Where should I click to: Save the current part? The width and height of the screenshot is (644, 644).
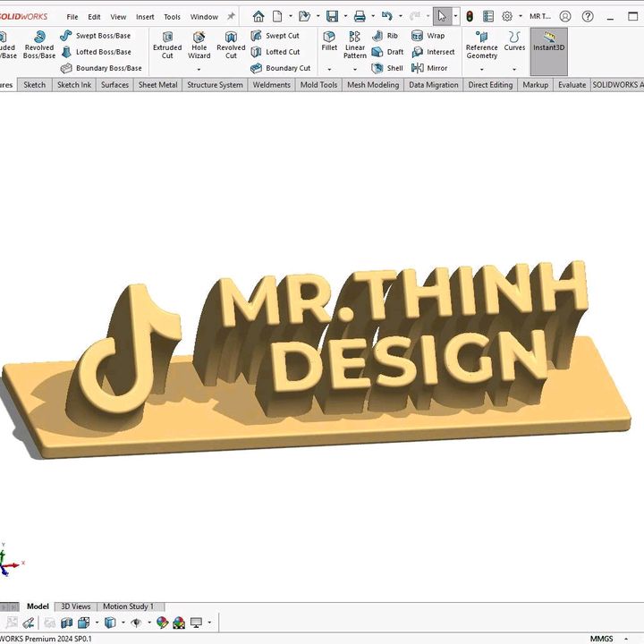click(x=332, y=16)
